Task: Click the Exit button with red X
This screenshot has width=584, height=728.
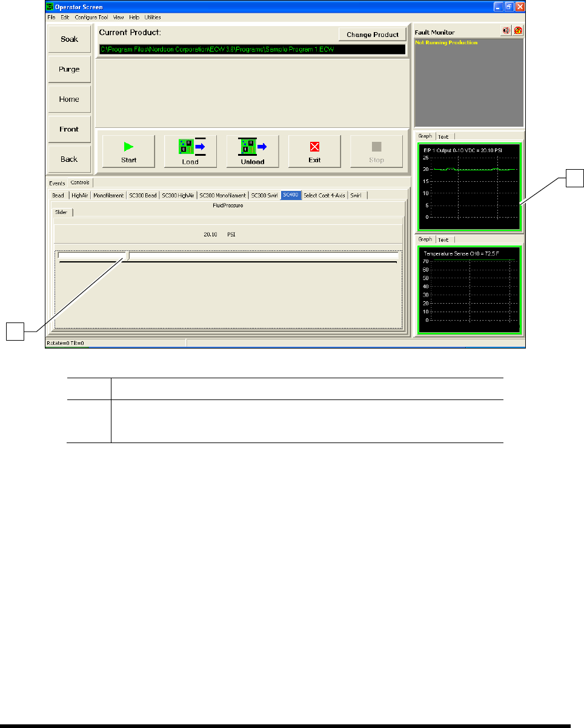Action: pyautogui.click(x=314, y=151)
